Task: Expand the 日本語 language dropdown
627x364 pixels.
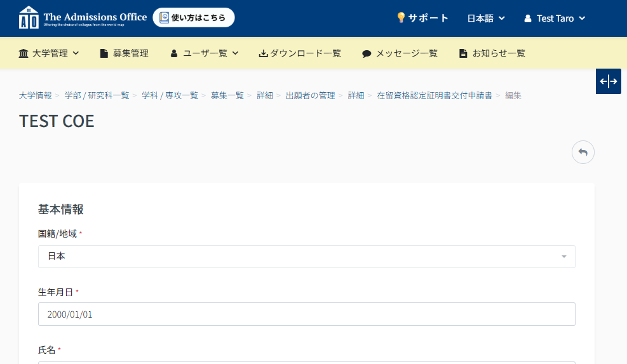Action: pos(486,18)
